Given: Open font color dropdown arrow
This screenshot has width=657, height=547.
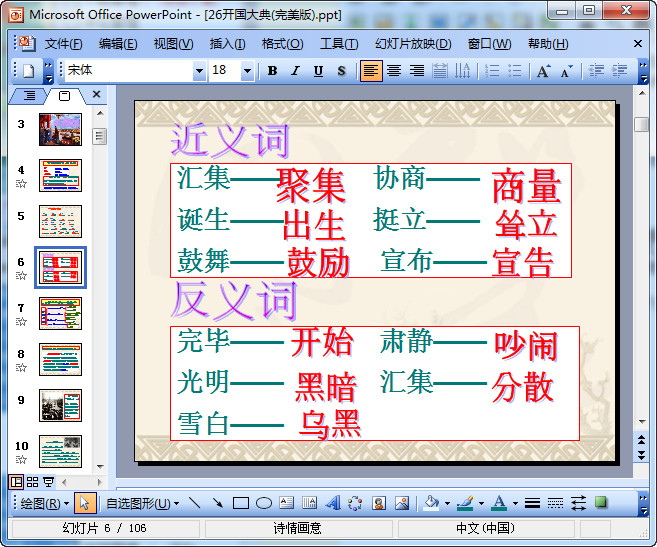Looking at the screenshot, I should 515,503.
